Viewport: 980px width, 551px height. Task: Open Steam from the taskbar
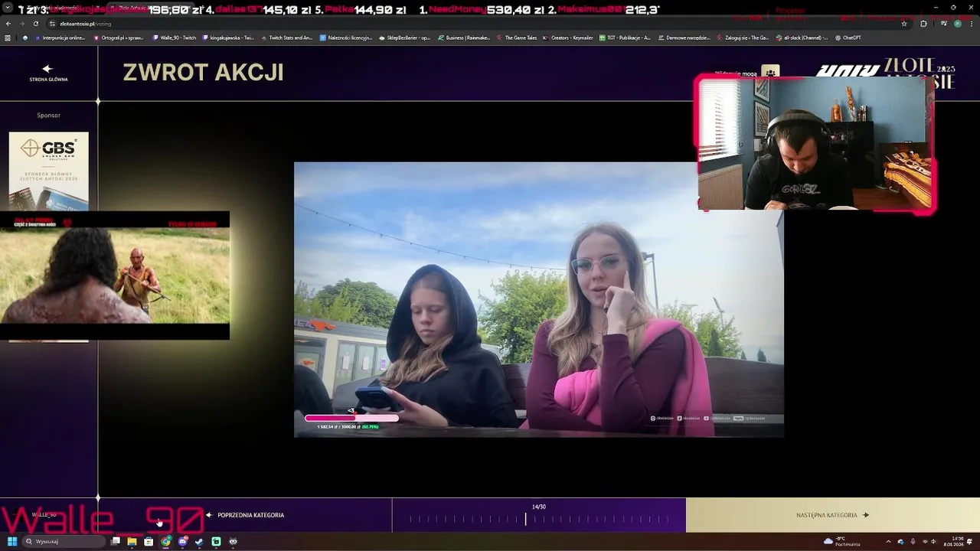(199, 541)
